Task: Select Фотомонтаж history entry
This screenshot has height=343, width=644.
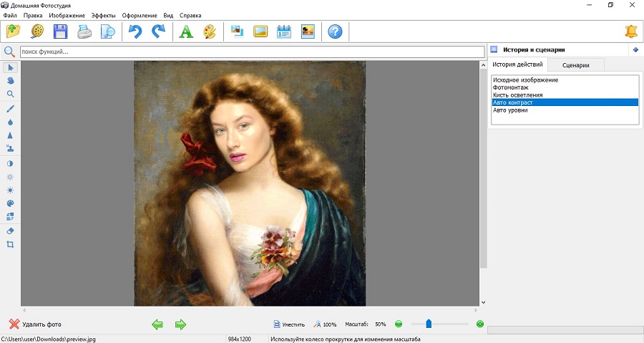Action: point(565,87)
